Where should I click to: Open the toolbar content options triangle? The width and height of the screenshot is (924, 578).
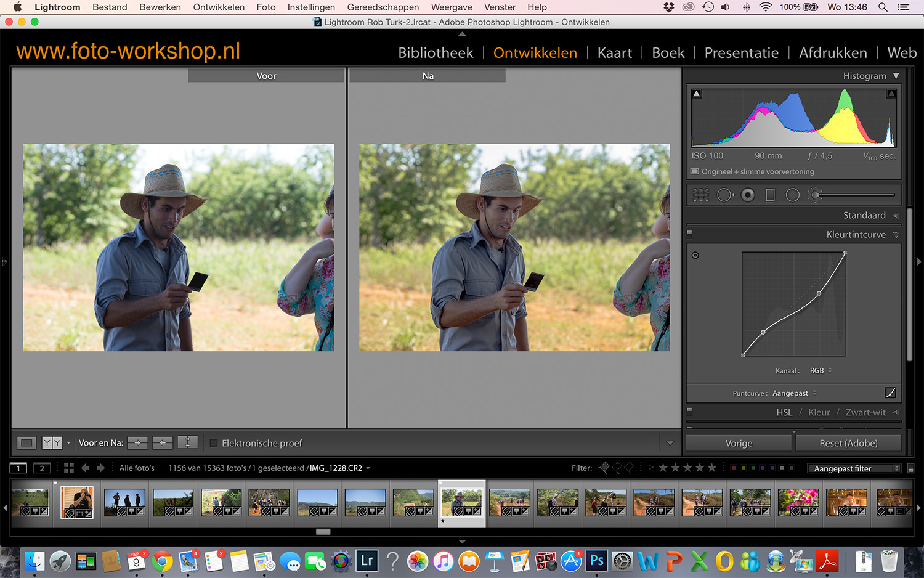click(670, 443)
